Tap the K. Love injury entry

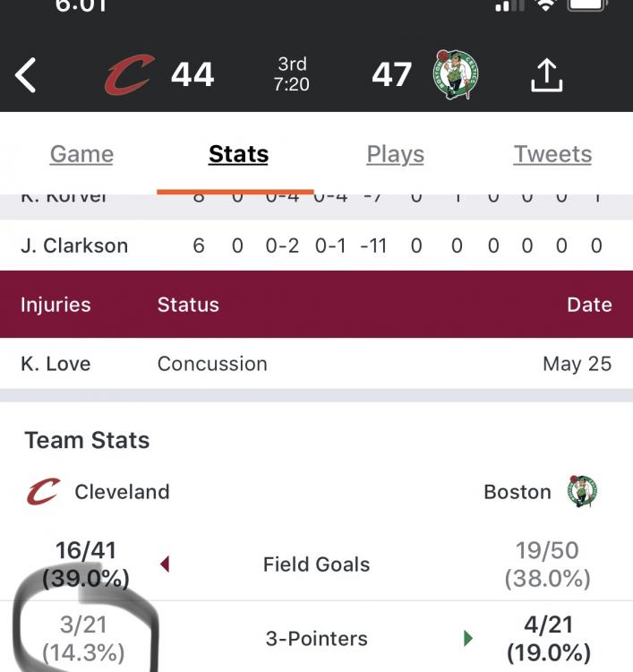coord(316,364)
